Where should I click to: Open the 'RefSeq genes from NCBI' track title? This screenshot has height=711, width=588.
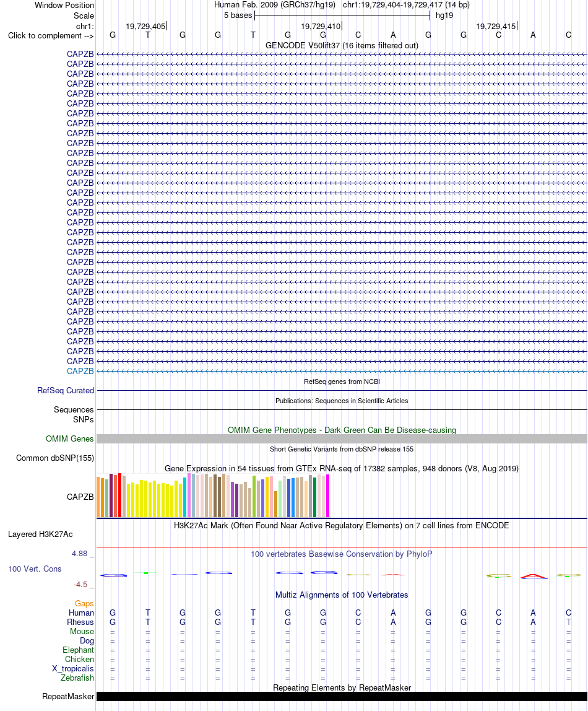pyautogui.click(x=342, y=382)
